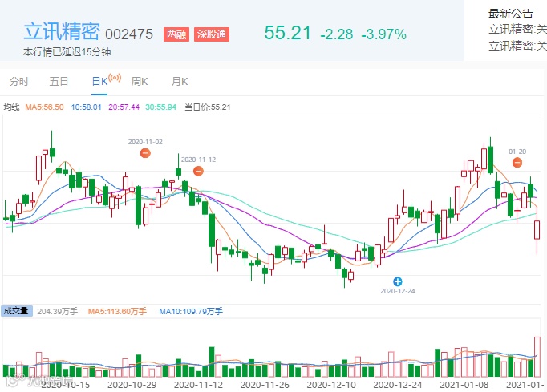The height and width of the screenshot is (392, 547).
Task: Click the 两融 tag
Action: click(x=176, y=34)
